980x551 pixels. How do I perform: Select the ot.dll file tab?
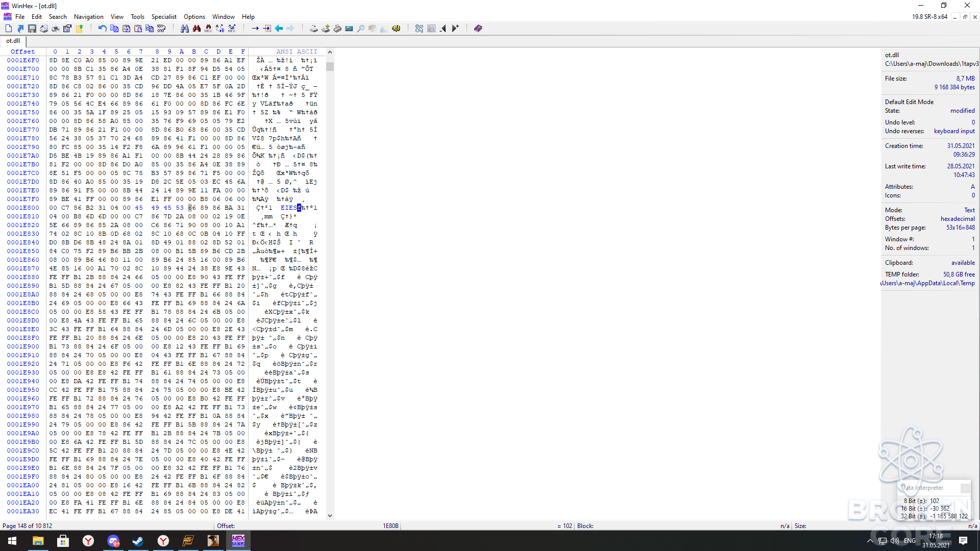[13, 41]
